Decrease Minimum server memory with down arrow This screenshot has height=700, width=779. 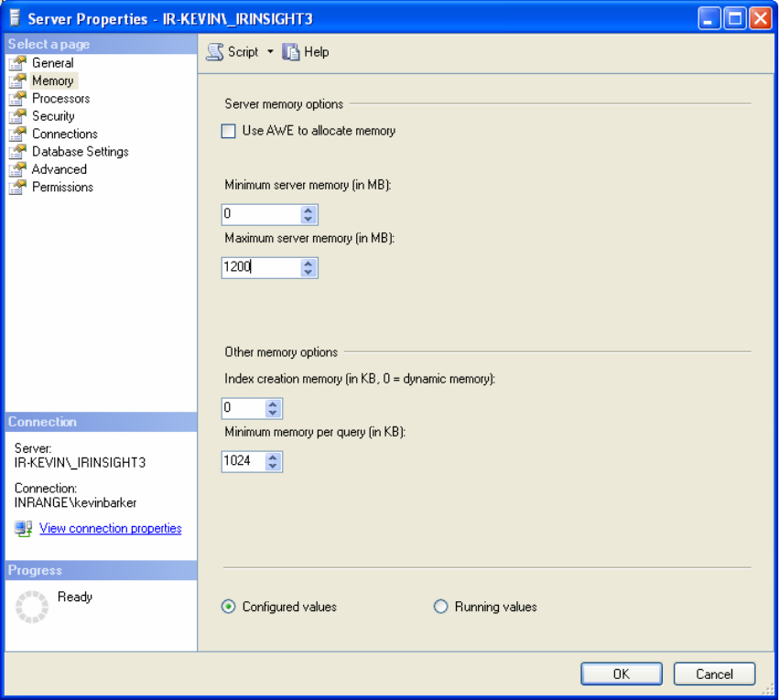308,219
